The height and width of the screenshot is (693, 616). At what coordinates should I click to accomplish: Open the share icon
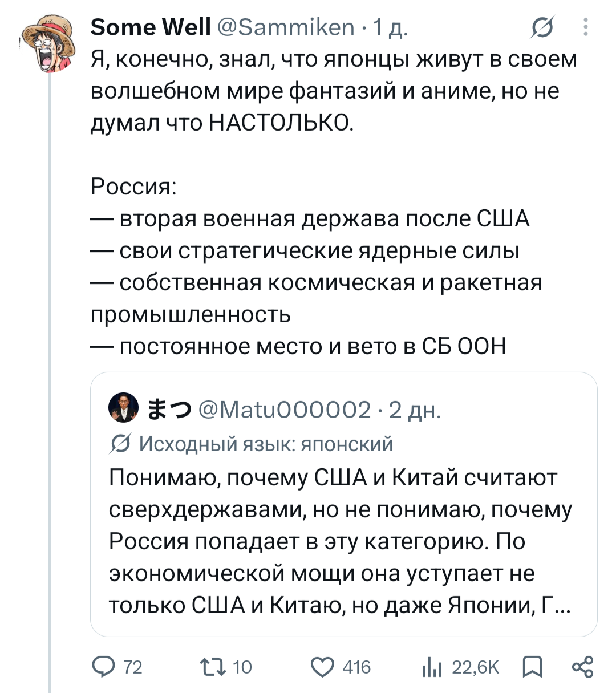coord(582,667)
